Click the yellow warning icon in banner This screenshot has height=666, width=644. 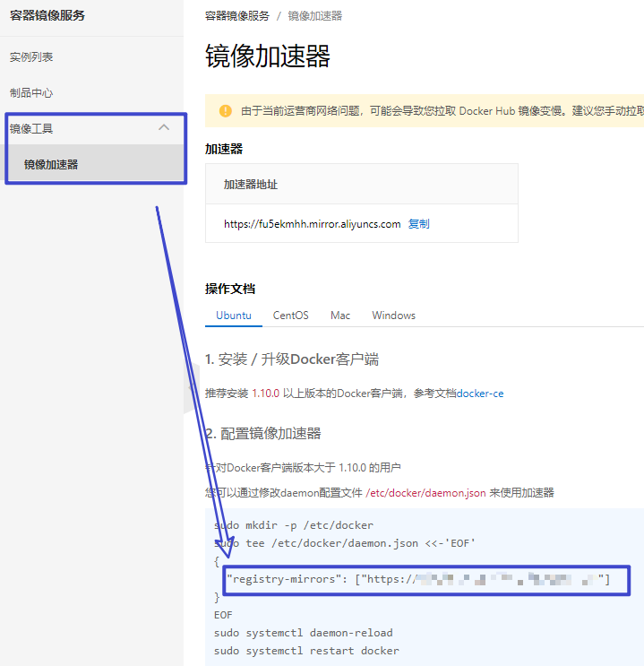[x=225, y=111]
